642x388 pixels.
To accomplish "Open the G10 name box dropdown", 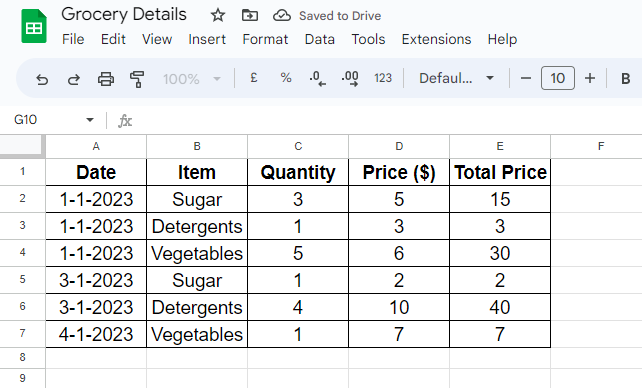I will (90, 120).
